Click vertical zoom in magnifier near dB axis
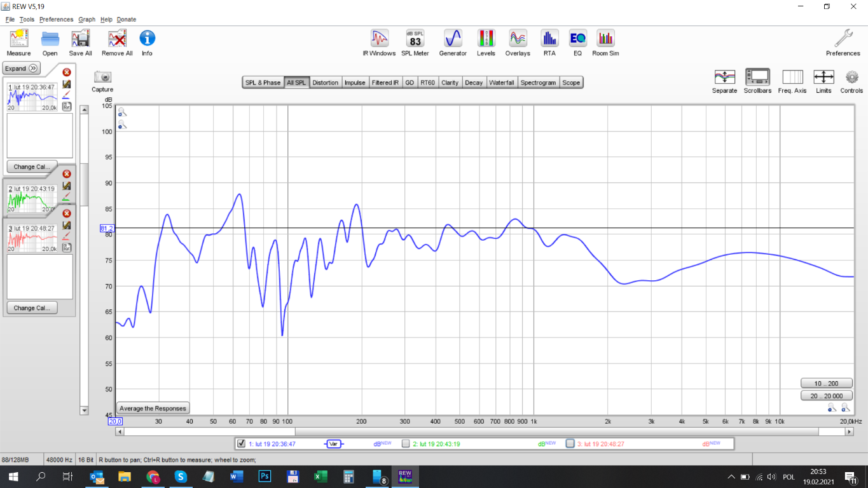This screenshot has width=868, height=488. tap(122, 112)
